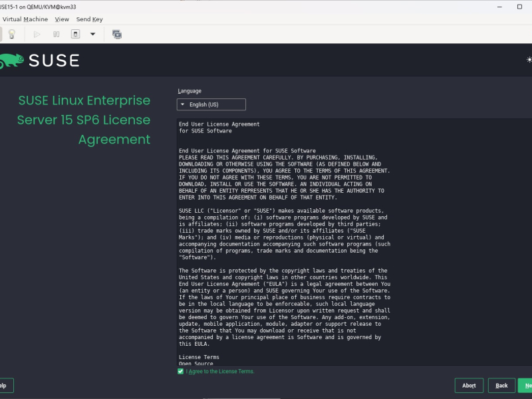
Task: Open the Send Key menu
Action: pos(90,19)
